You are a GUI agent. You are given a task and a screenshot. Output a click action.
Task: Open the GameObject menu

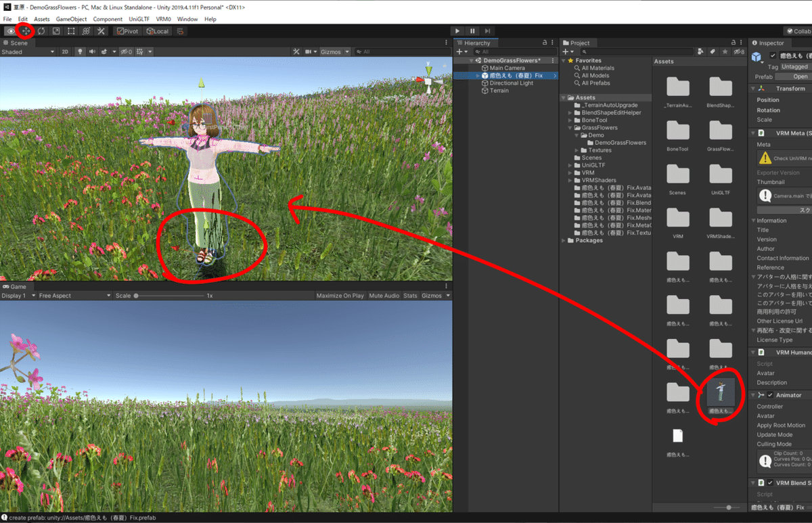[71, 19]
